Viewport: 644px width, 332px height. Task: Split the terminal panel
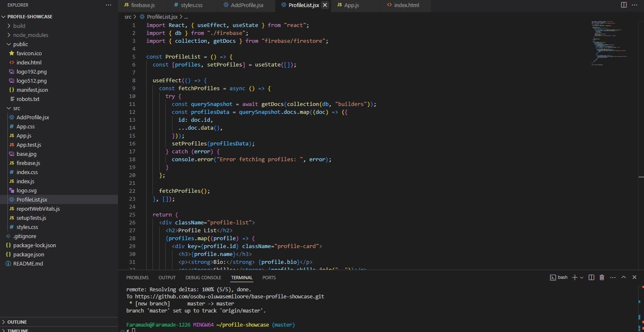591,277
